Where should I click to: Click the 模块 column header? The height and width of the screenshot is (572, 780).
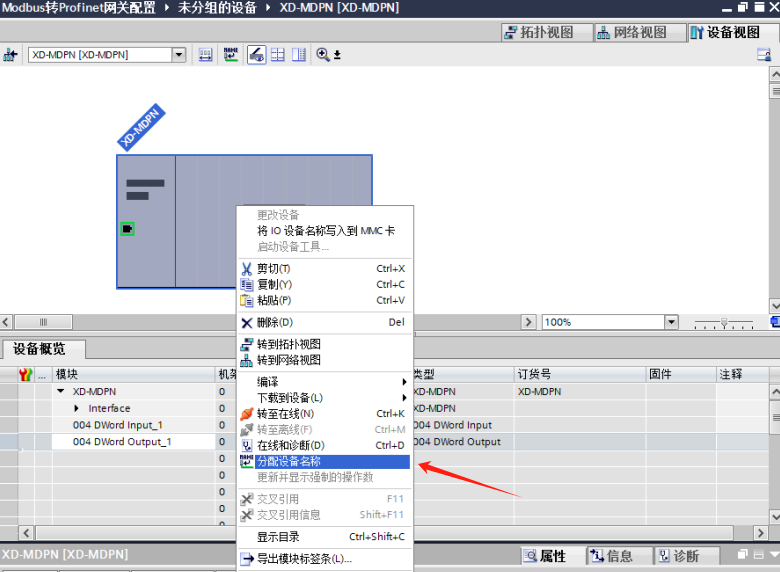coord(133,374)
